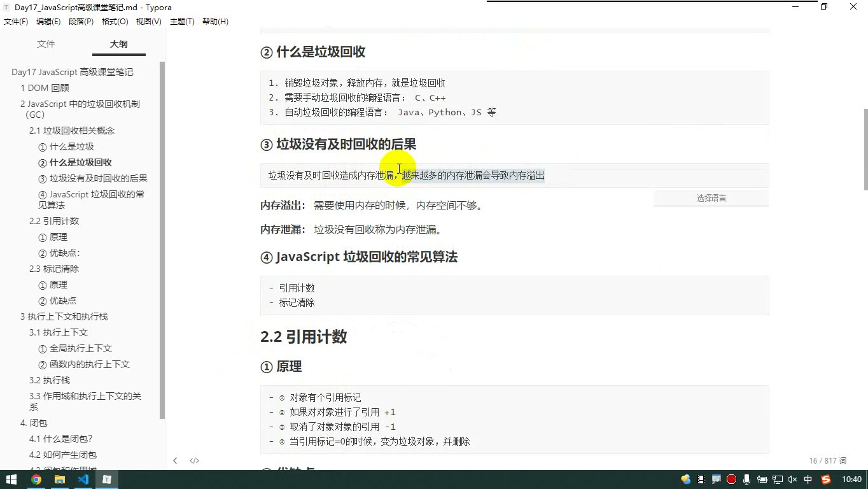Open 2.2 引用计数 in the outline

pos(54,221)
